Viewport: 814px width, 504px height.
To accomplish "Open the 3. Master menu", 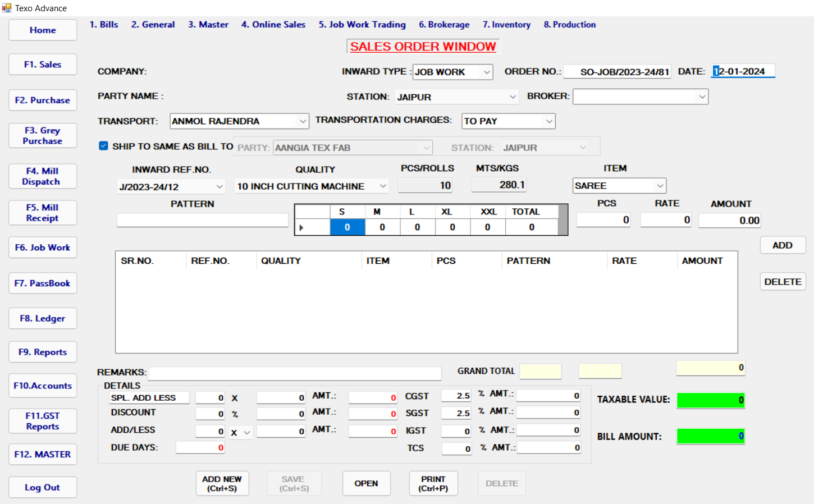I will [208, 25].
